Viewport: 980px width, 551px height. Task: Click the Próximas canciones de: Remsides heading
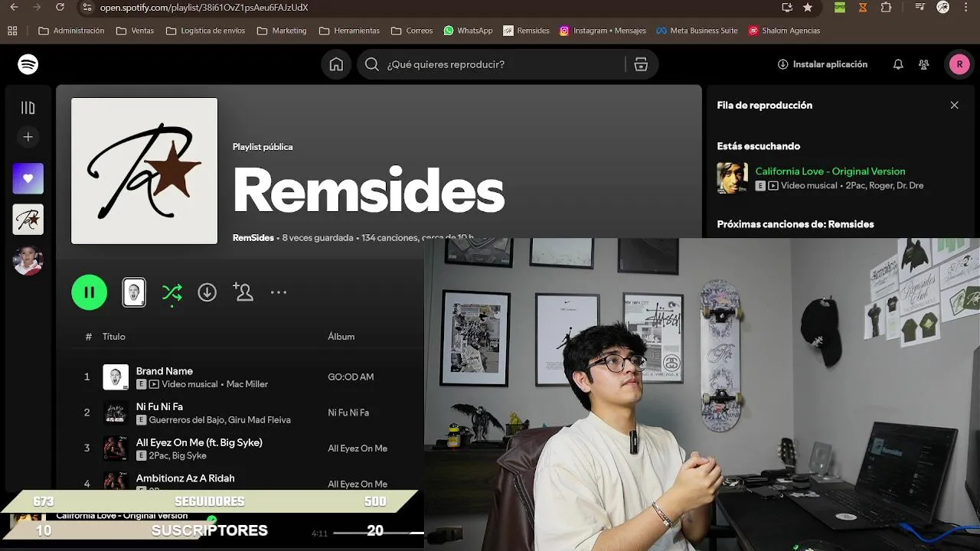pos(795,224)
